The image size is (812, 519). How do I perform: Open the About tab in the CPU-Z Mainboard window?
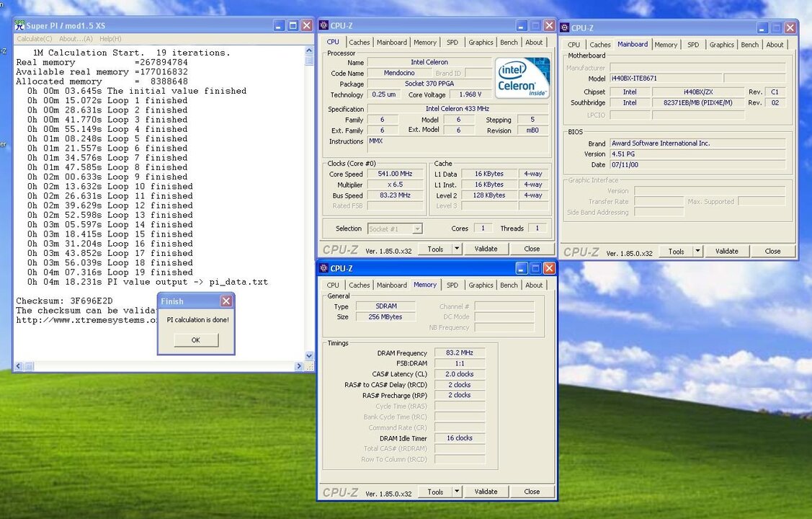point(775,45)
